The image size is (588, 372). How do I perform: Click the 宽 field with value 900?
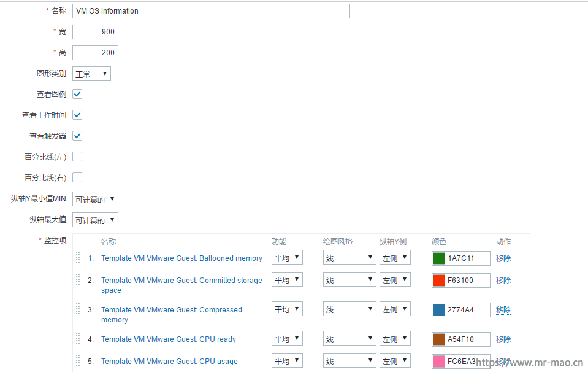click(x=95, y=32)
